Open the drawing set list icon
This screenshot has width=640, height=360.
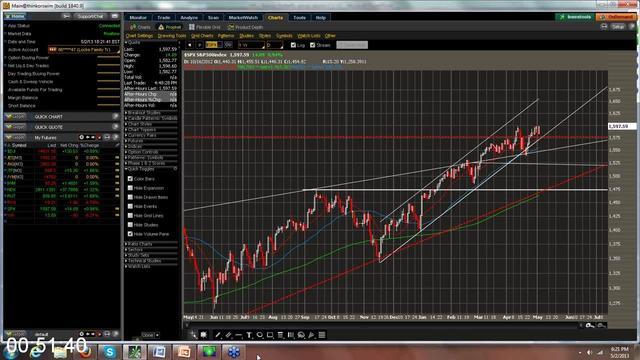click(x=322, y=335)
